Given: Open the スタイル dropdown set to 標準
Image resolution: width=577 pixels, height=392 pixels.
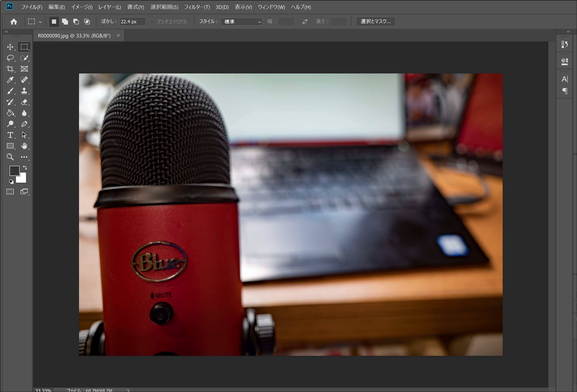Looking at the screenshot, I should [x=241, y=22].
